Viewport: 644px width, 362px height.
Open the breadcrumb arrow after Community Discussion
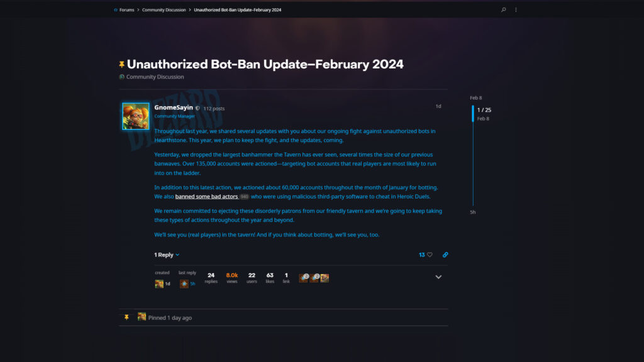(191, 9)
